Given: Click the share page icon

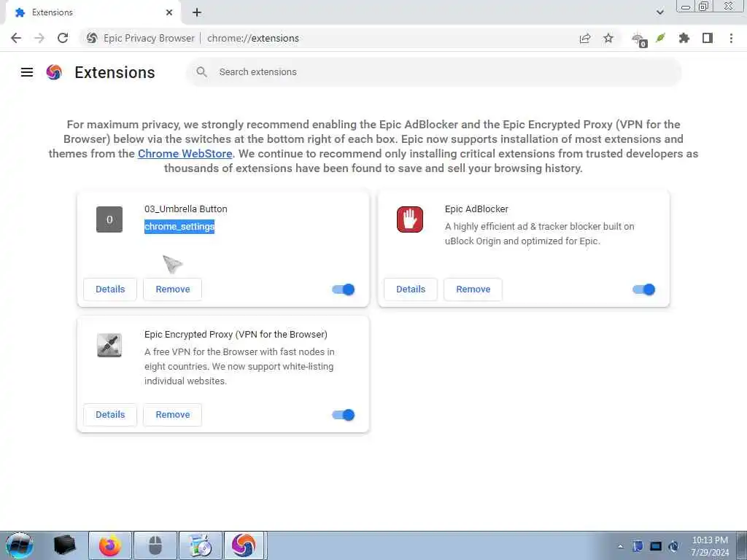Looking at the screenshot, I should click(x=585, y=38).
